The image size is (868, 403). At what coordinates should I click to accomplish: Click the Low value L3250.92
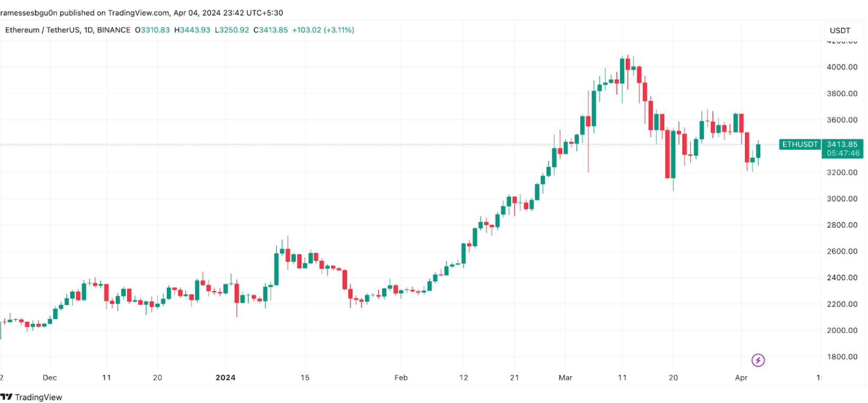[x=232, y=30]
